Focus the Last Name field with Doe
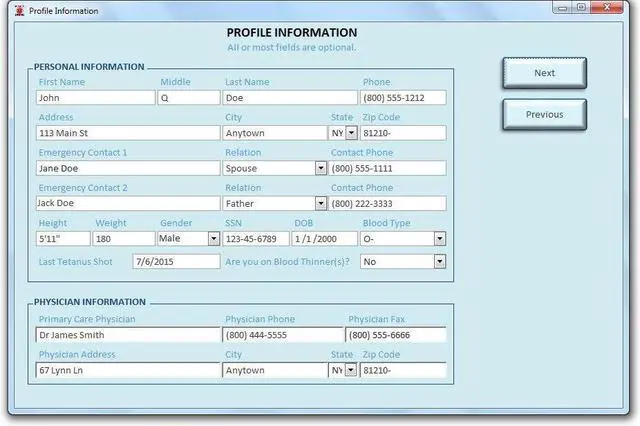 [x=290, y=98]
